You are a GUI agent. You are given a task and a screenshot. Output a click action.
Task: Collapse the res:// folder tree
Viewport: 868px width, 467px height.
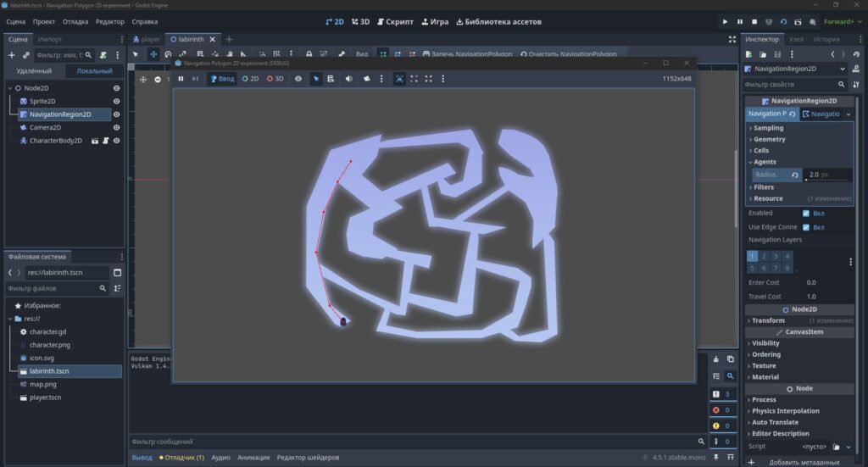tap(10, 319)
